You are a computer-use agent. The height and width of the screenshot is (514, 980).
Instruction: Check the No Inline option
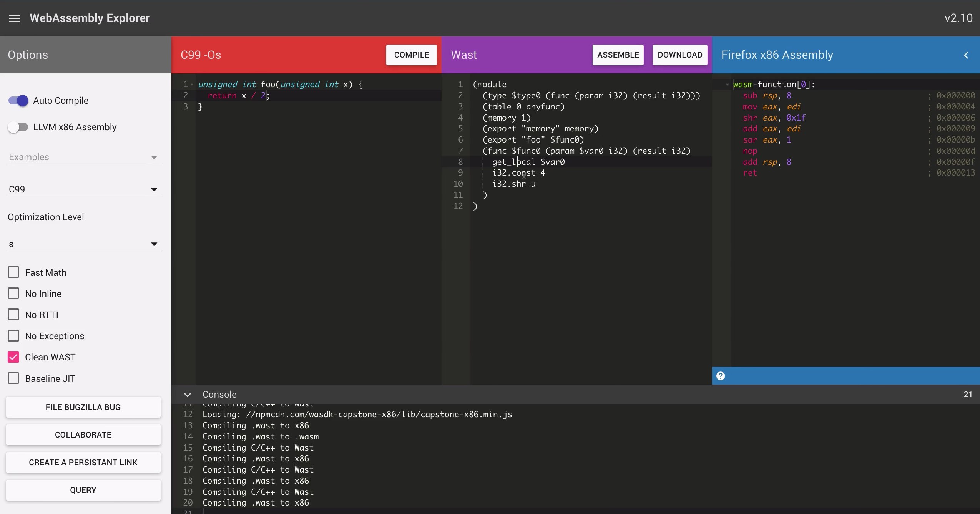[x=13, y=293]
